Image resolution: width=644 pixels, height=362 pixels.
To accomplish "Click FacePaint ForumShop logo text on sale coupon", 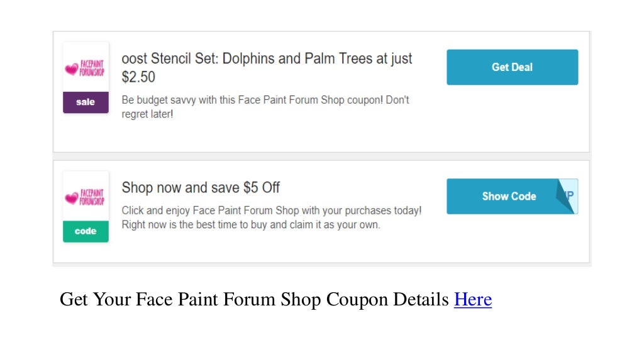I will click(92, 68).
